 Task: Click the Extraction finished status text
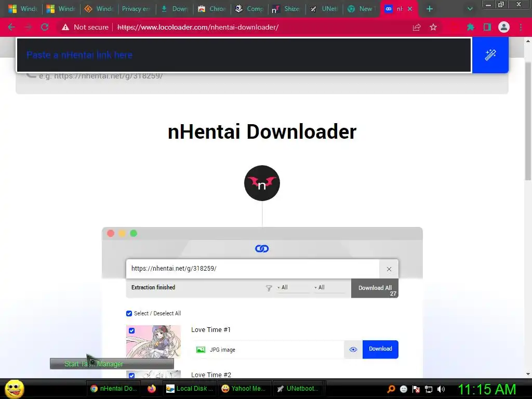[x=153, y=287]
